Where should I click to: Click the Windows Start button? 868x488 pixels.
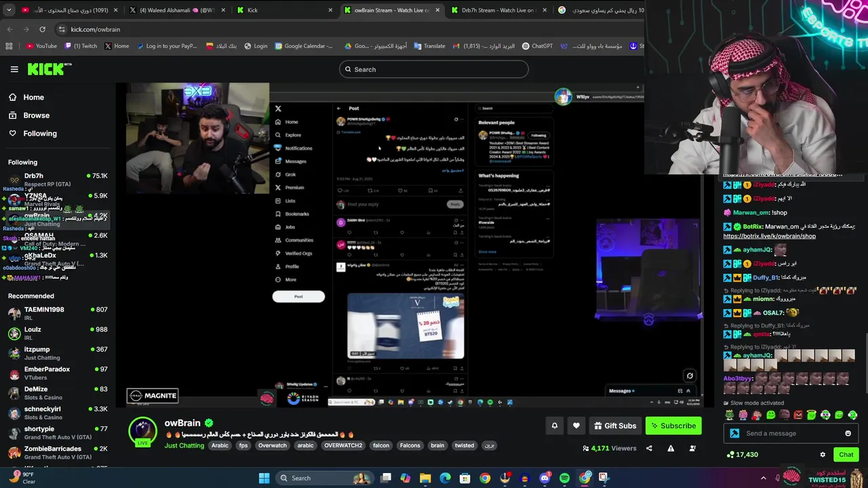pyautogui.click(x=264, y=478)
